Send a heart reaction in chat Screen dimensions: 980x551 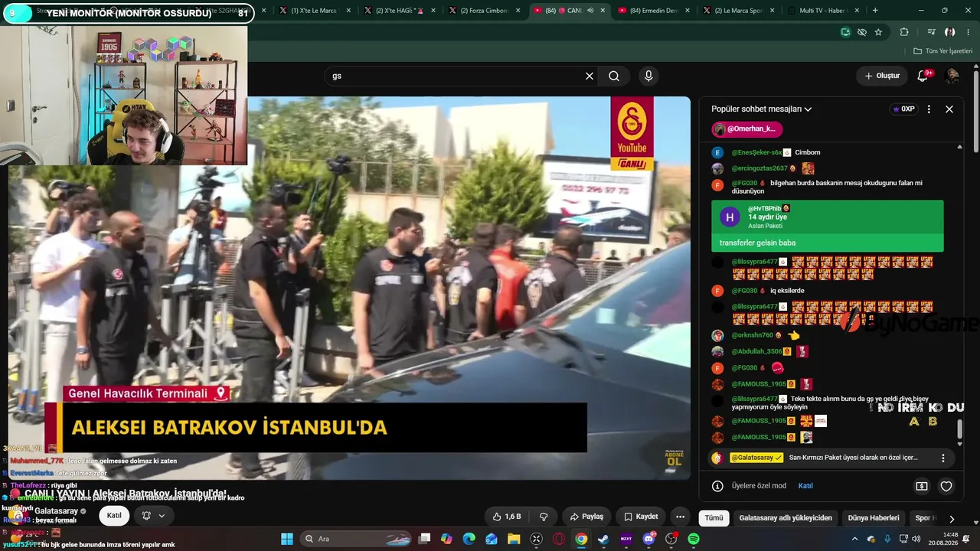[946, 486]
